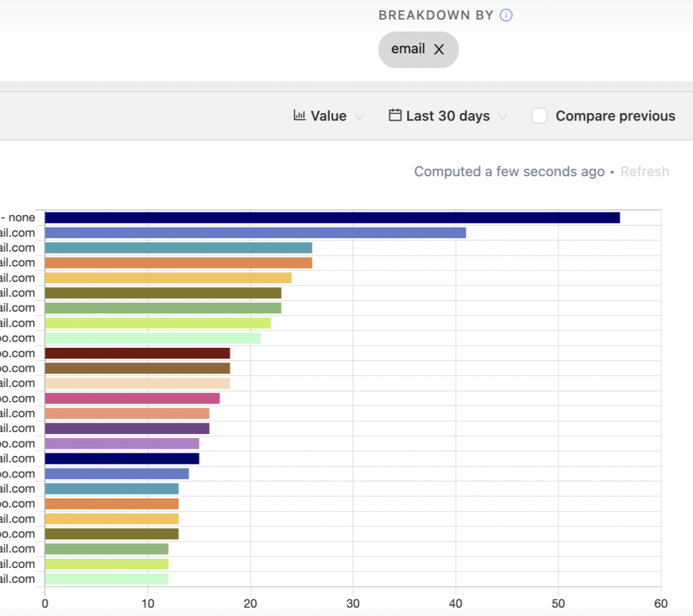Click the '- none' row label
Image resolution: width=693 pixels, height=616 pixels.
19,218
